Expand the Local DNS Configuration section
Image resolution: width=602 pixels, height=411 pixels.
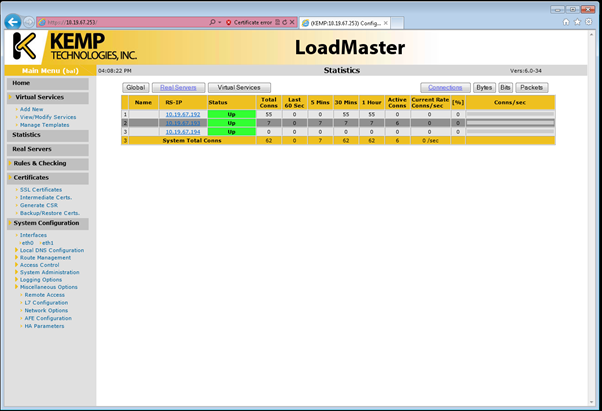[52, 250]
